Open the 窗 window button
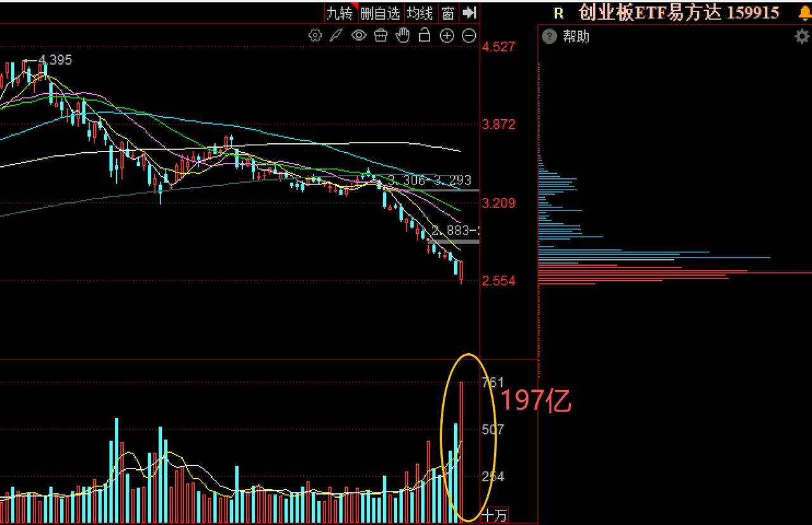This screenshot has height=525, width=812. tap(449, 13)
